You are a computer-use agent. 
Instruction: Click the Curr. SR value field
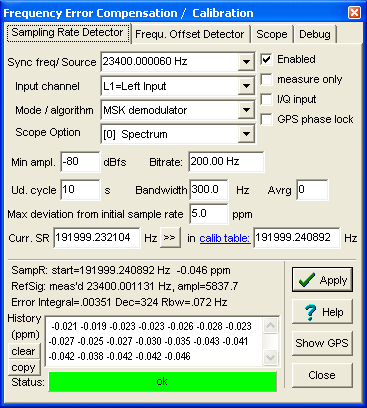[x=97, y=238]
